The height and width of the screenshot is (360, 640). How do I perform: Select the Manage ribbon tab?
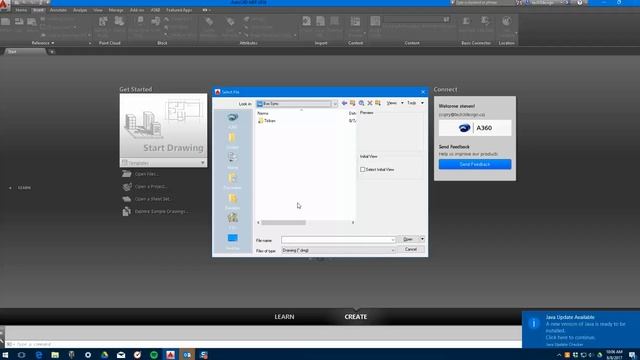(116, 10)
